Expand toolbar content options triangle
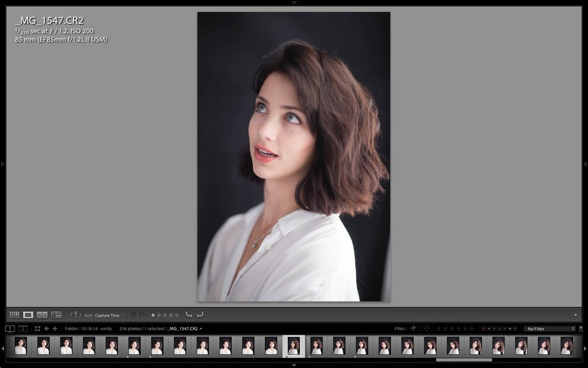588x368 pixels. (x=576, y=315)
